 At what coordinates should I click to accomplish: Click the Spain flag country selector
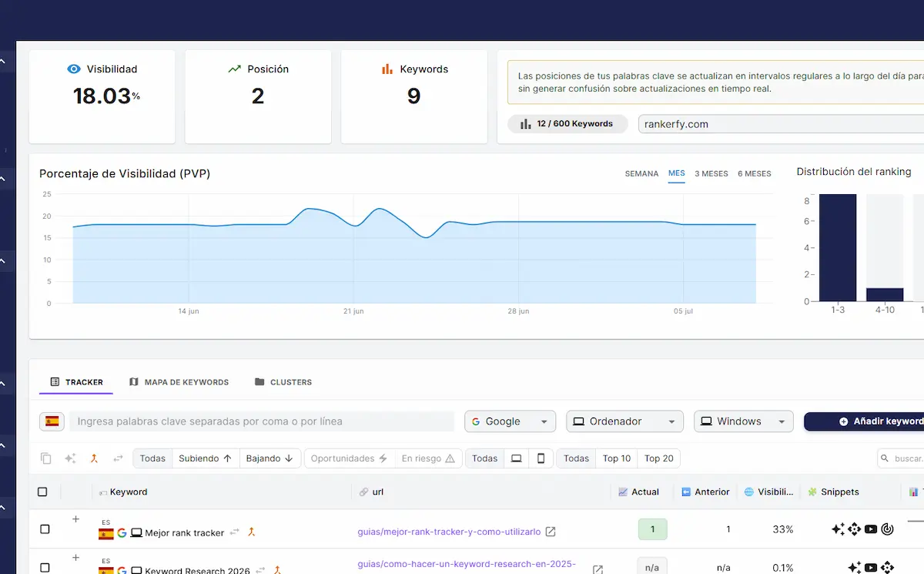point(52,421)
